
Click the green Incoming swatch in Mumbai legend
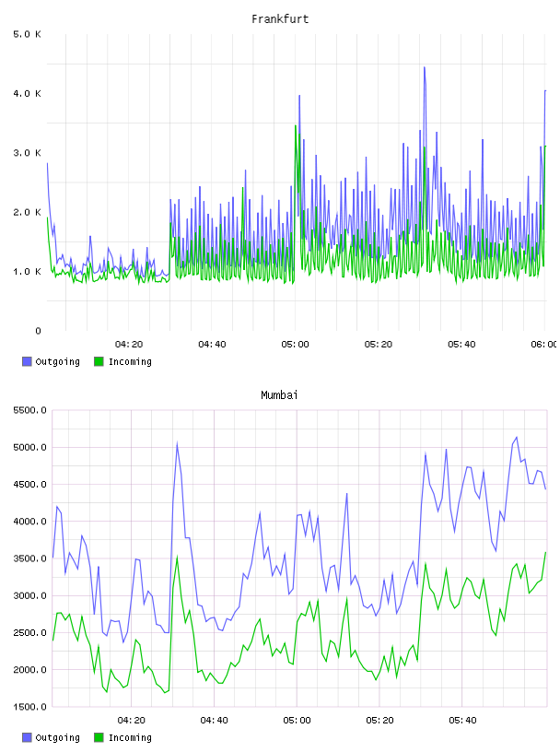coord(99,737)
